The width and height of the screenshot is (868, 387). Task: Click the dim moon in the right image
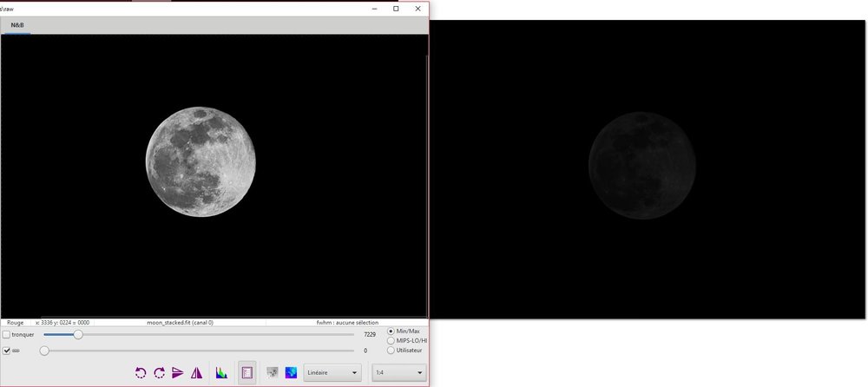642,166
